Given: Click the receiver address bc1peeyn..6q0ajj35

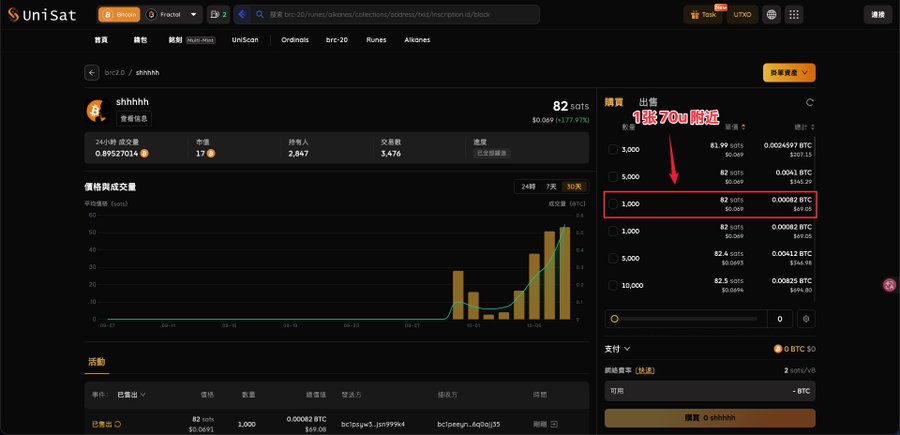Looking at the screenshot, I should click(468, 425).
